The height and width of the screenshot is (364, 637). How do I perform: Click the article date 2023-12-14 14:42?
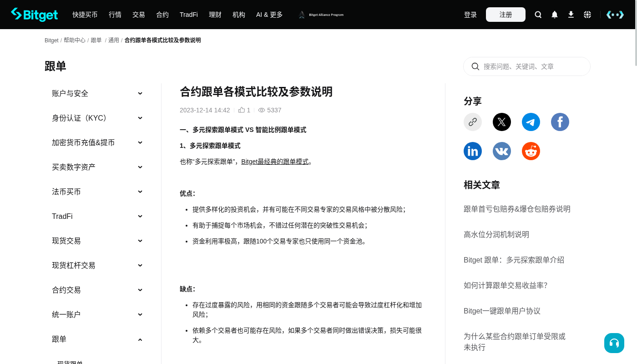click(x=205, y=110)
